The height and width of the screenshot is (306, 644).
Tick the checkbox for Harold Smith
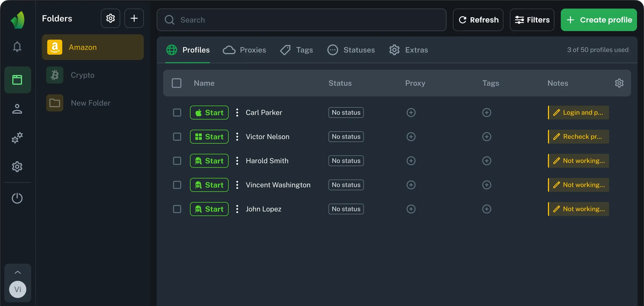177,161
